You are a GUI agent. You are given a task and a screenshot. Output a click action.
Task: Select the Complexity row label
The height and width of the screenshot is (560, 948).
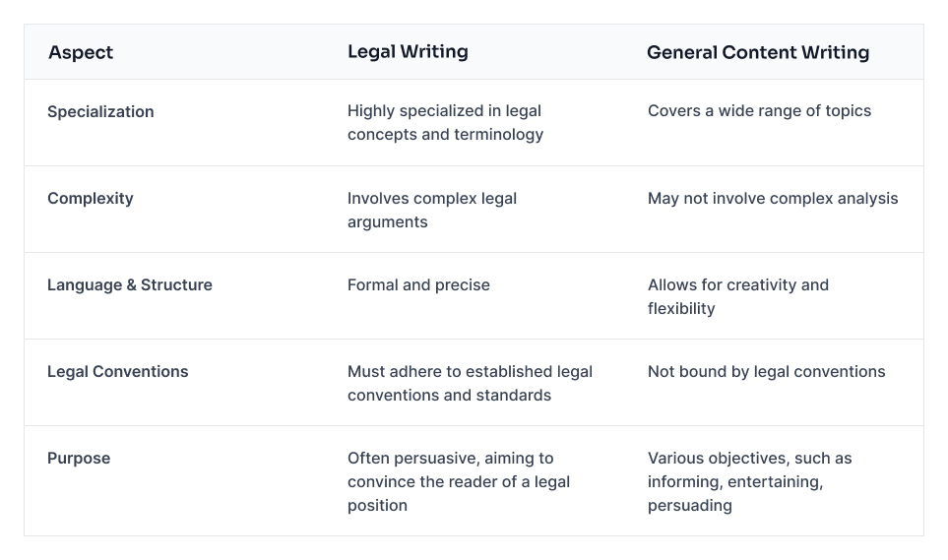coord(90,198)
